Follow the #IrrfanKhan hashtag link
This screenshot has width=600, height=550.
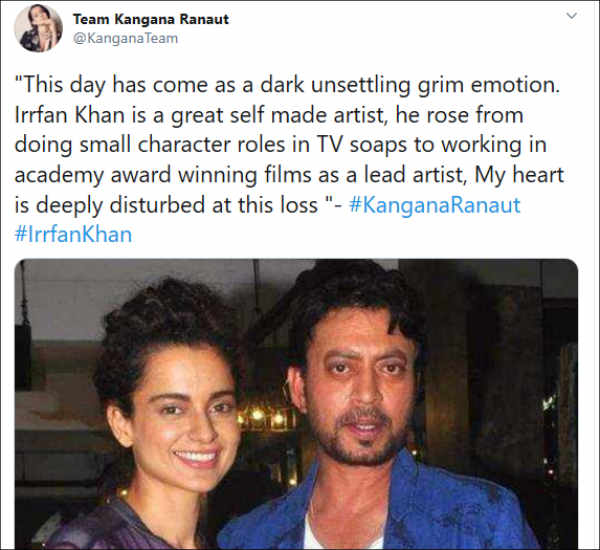point(73,234)
